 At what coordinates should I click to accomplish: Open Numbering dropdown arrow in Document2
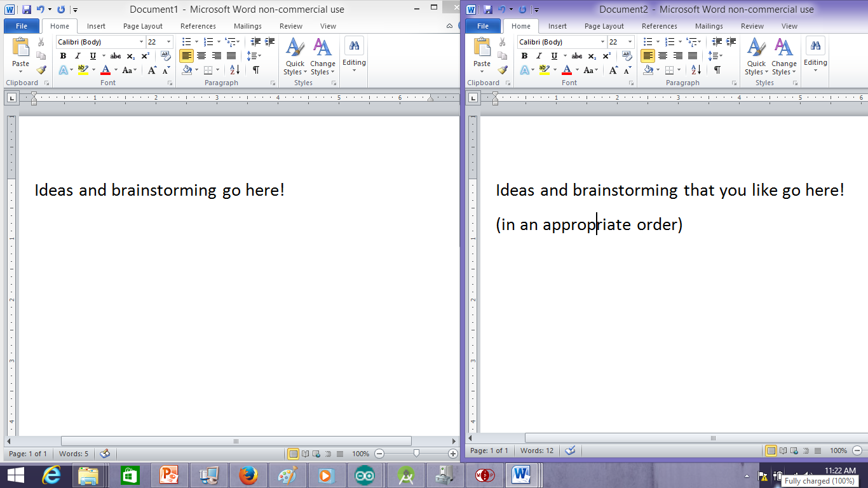[x=679, y=42]
